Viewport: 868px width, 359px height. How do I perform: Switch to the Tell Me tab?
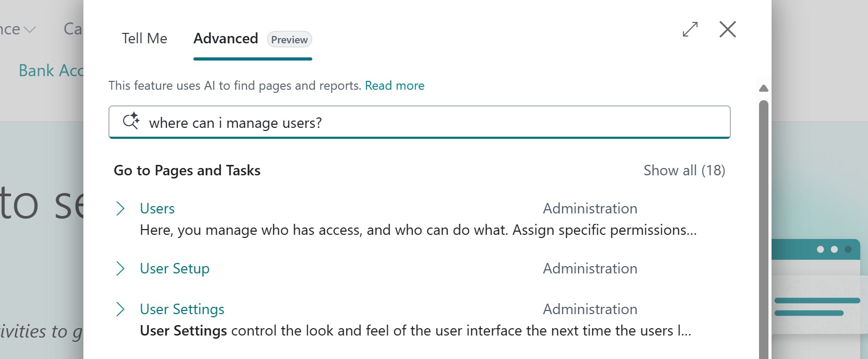pyautogui.click(x=144, y=39)
